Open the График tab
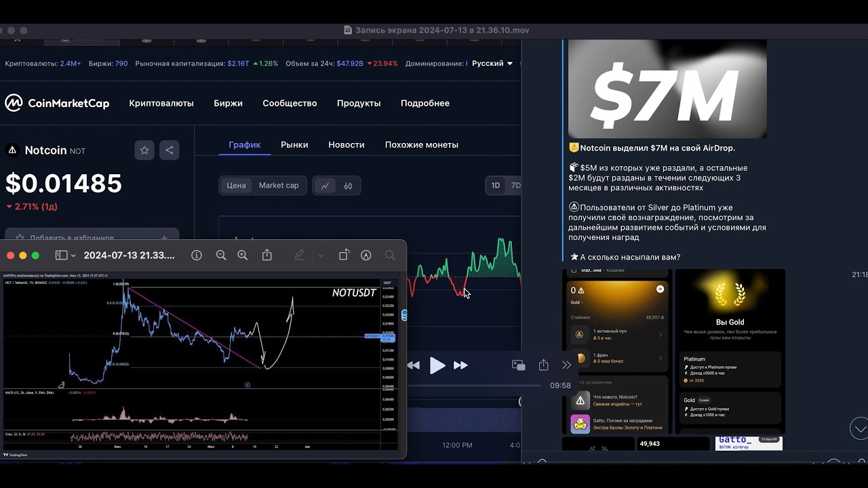 coord(245,144)
